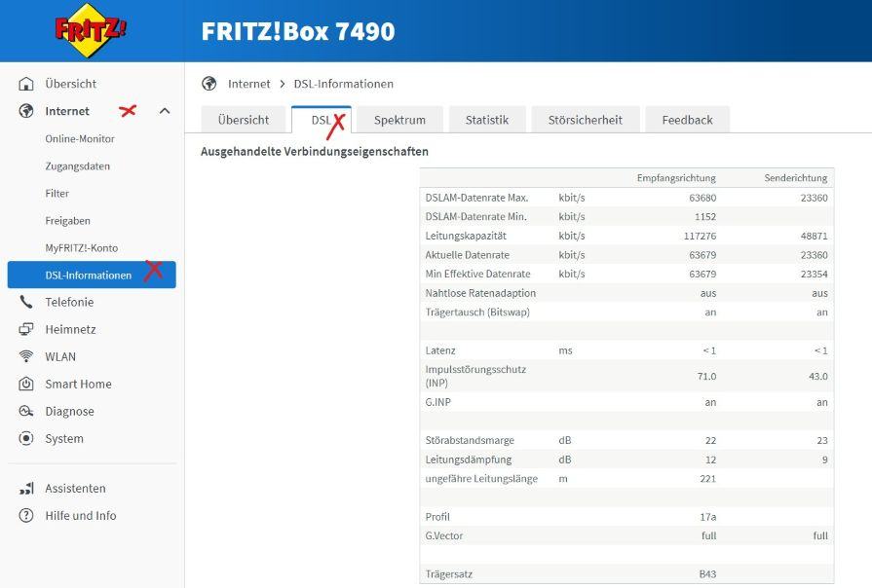Click the Aktuelle Datenrate row label
This screenshot has height=588, width=872.
(467, 254)
